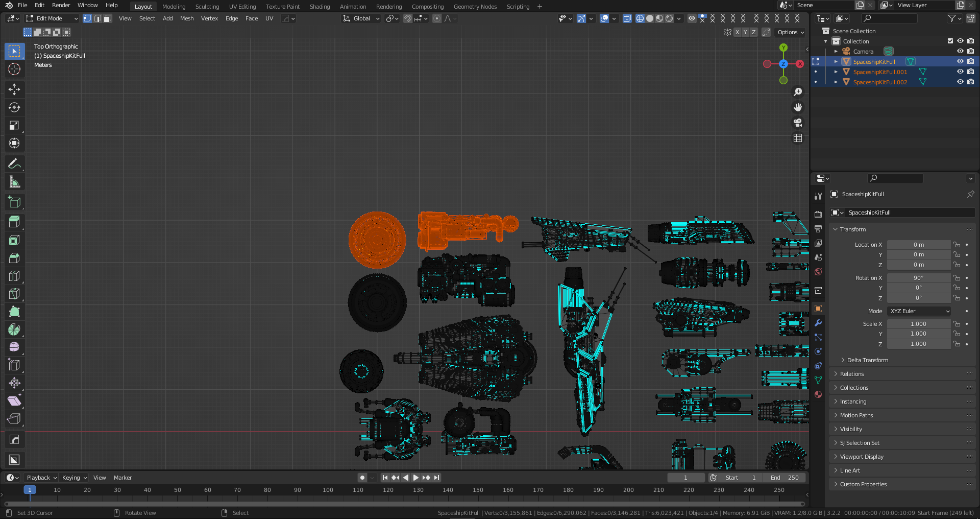The image size is (980, 519).
Task: Click the End frame 250 field
Action: pos(785,478)
